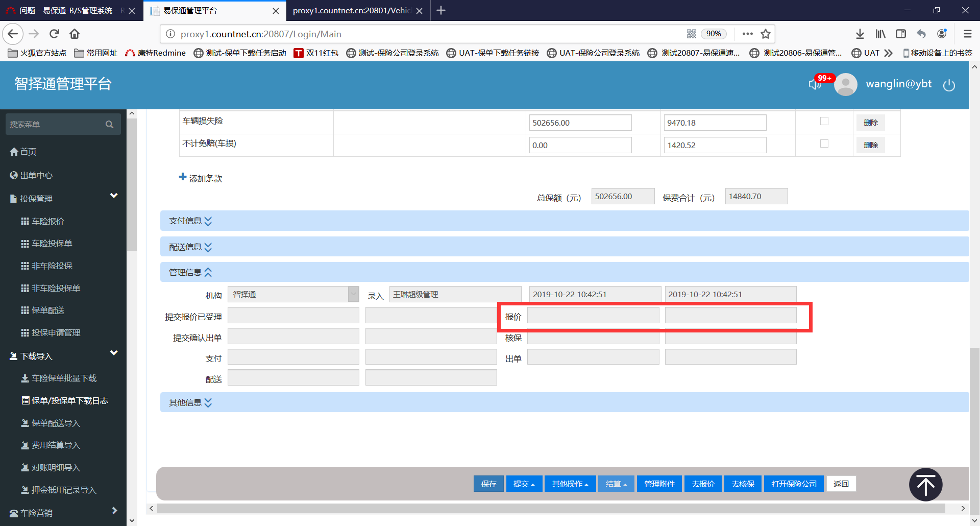Open the 首页 home menu item

coord(28,152)
